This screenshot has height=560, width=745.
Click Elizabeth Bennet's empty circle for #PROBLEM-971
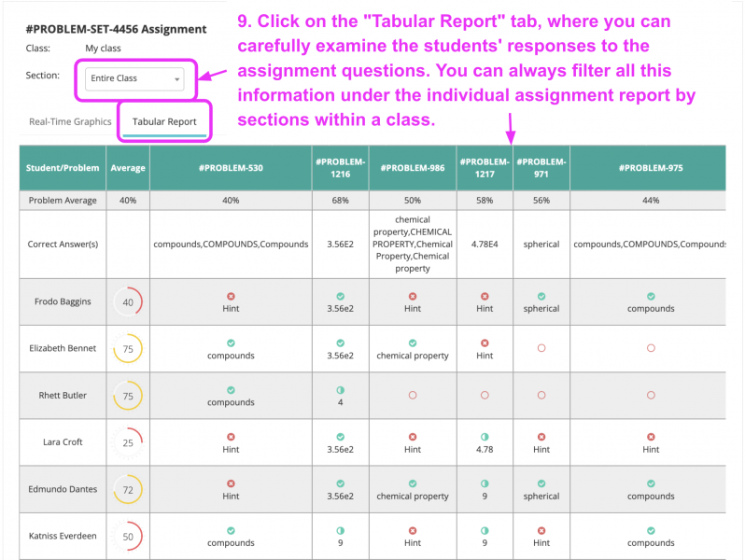point(541,348)
